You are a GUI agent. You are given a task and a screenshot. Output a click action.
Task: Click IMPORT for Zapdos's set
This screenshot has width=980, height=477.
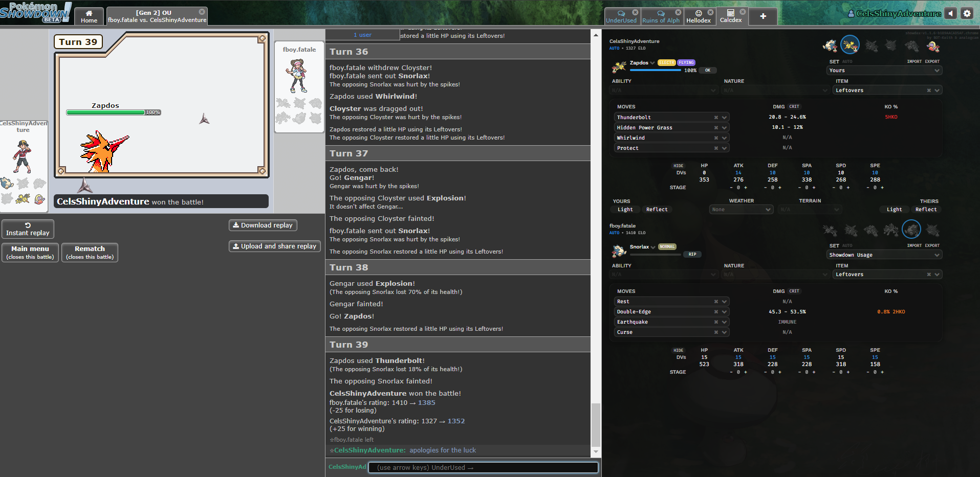pos(914,61)
